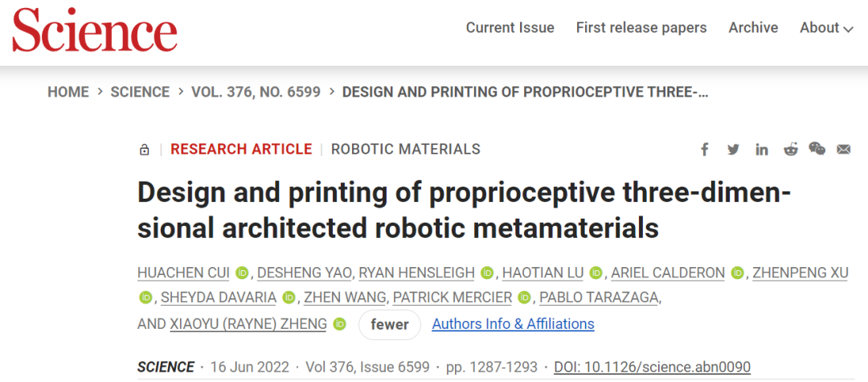Go to the Archive page
This screenshot has width=868, height=382.
click(x=753, y=27)
